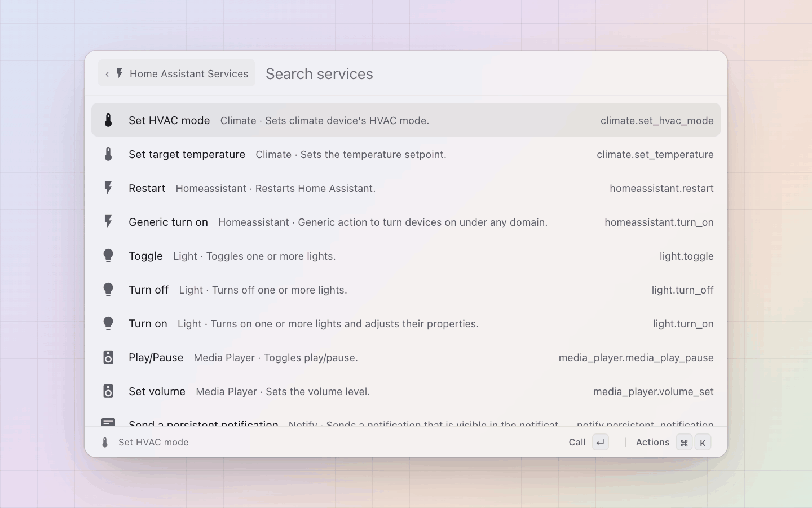Image resolution: width=812 pixels, height=508 pixels.
Task: Click the thermometer icon beside Set target temperature
Action: pos(108,154)
